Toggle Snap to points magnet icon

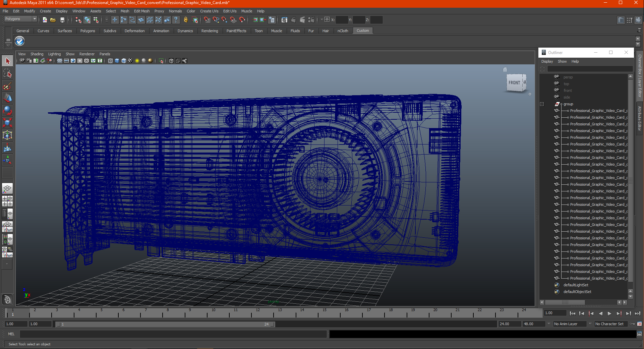(x=225, y=20)
